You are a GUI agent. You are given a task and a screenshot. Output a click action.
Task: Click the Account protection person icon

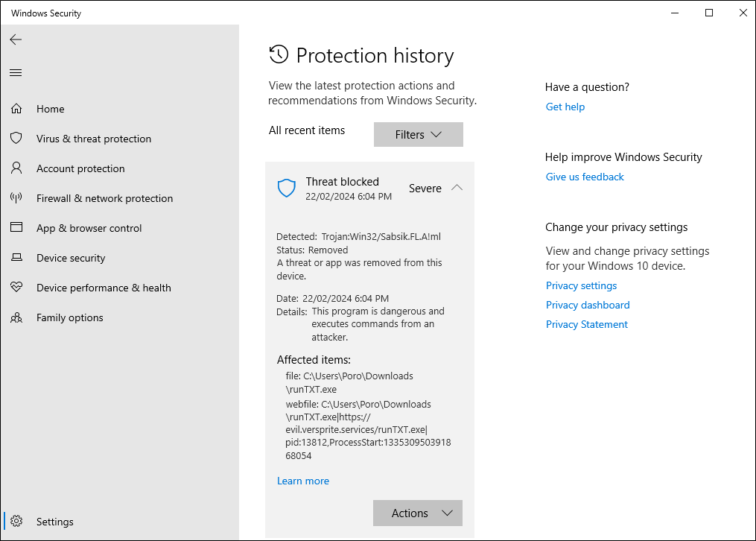click(16, 168)
